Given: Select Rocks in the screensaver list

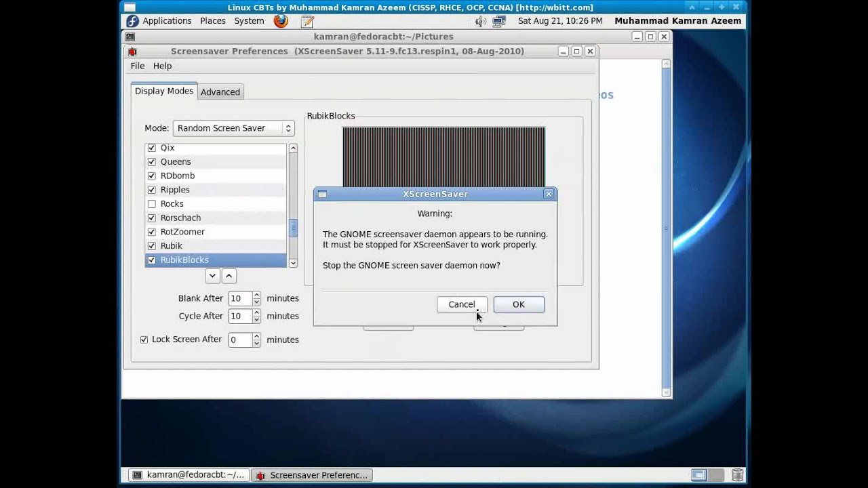Looking at the screenshot, I should click(x=172, y=204).
